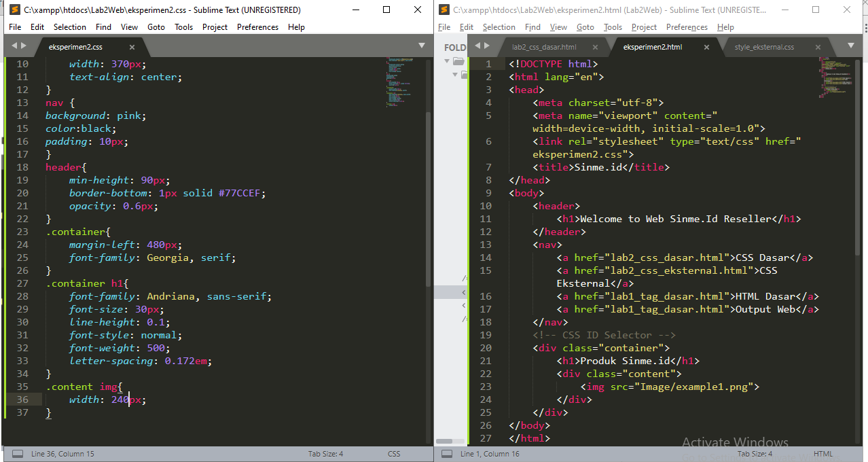Close the eksperimen2.html tab
This screenshot has width=868, height=462.
tap(707, 47)
